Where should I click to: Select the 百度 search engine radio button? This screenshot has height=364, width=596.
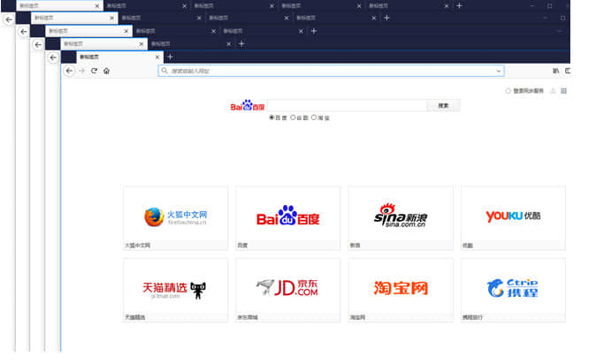click(271, 118)
